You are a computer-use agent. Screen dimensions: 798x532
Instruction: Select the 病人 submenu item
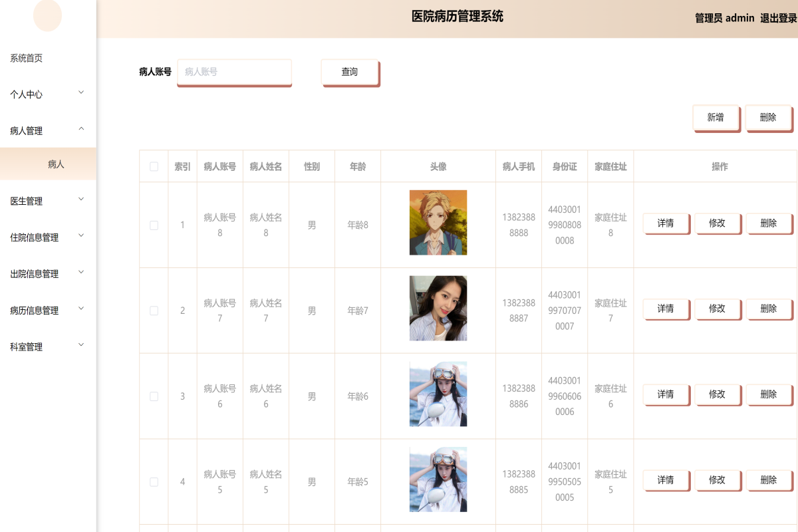57,164
